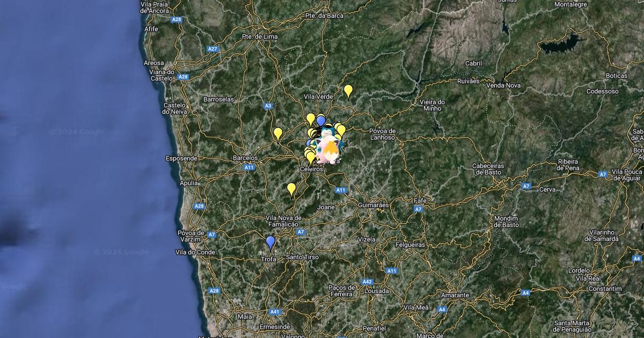This screenshot has width=644, height=338.
Task: Click the Boticas label
Action: 617,76
